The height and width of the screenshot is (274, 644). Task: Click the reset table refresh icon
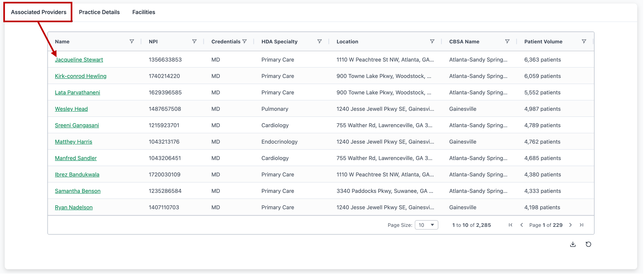pyautogui.click(x=588, y=244)
